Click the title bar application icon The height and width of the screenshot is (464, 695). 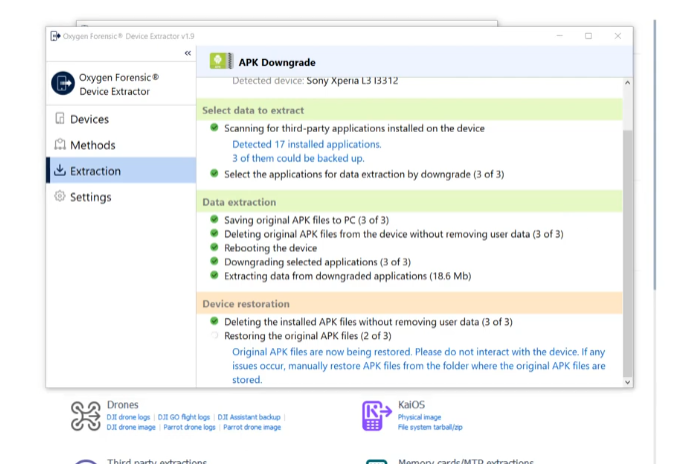point(55,36)
